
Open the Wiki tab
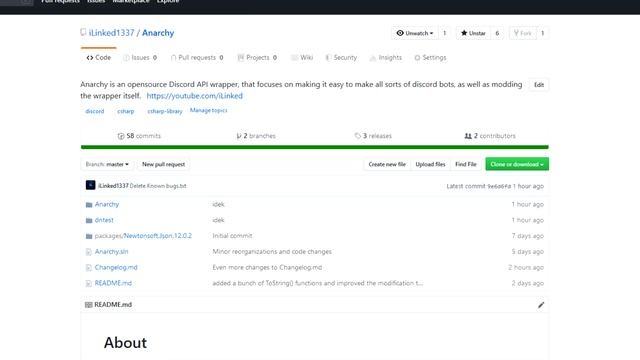[x=302, y=58]
